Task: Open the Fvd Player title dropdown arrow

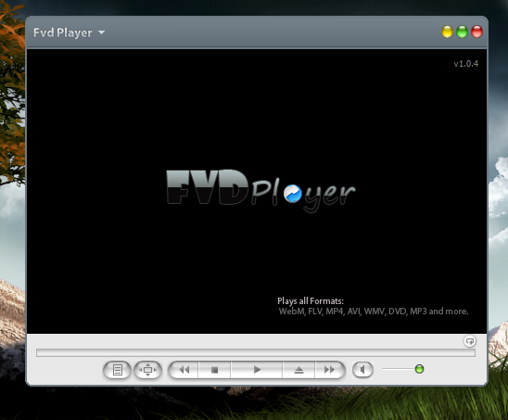Action: [101, 32]
